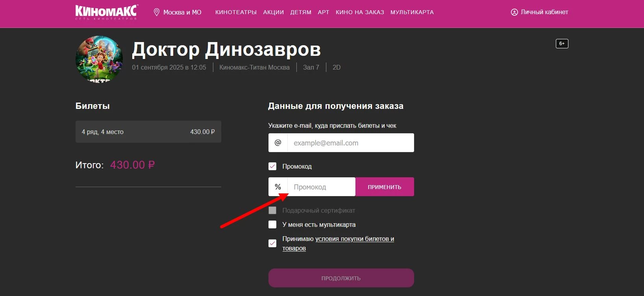Click the user profile icon
Screen dimensions: 644x296
click(514, 12)
